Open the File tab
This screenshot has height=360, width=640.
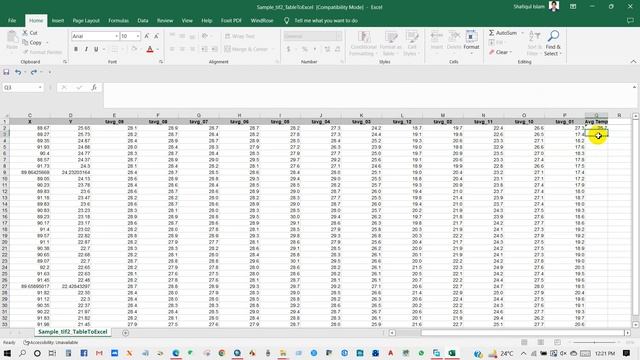click(x=12, y=20)
